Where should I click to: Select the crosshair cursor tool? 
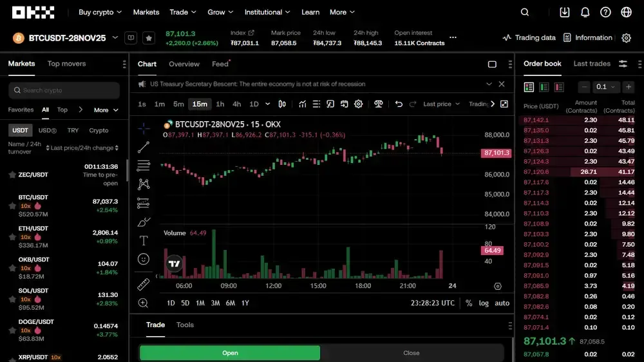144,129
